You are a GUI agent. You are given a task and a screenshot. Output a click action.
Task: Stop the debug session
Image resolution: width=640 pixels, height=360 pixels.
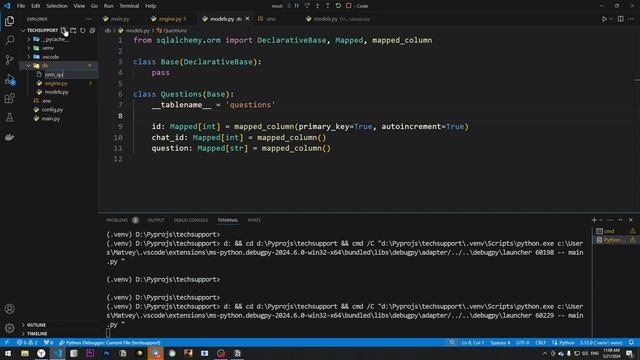pyautogui.click(x=349, y=6)
